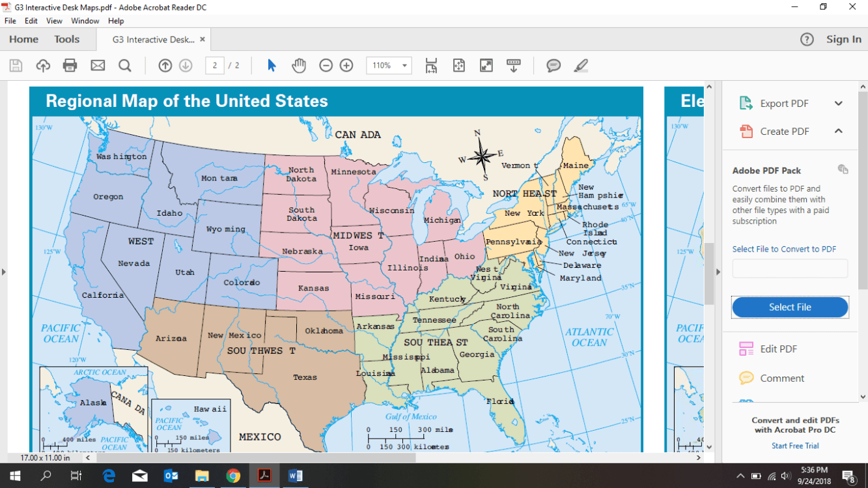Click the Select File button
The image size is (868, 488).
pos(790,308)
